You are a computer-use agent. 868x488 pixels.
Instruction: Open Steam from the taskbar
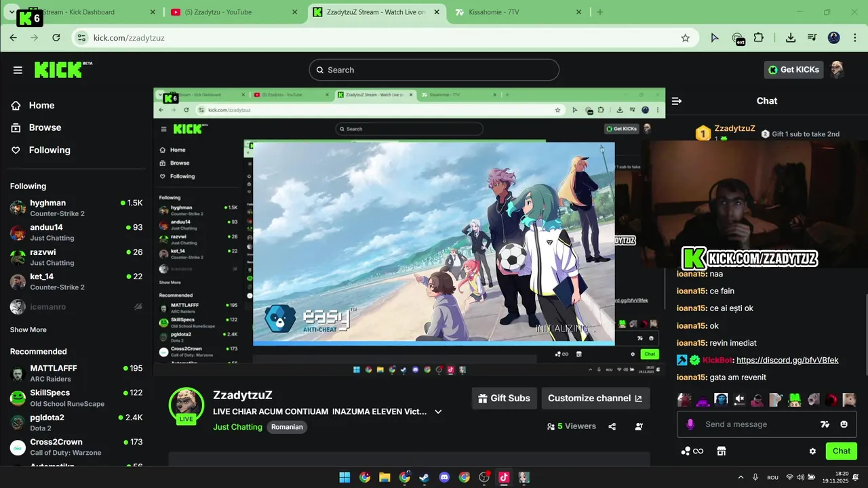(x=425, y=477)
